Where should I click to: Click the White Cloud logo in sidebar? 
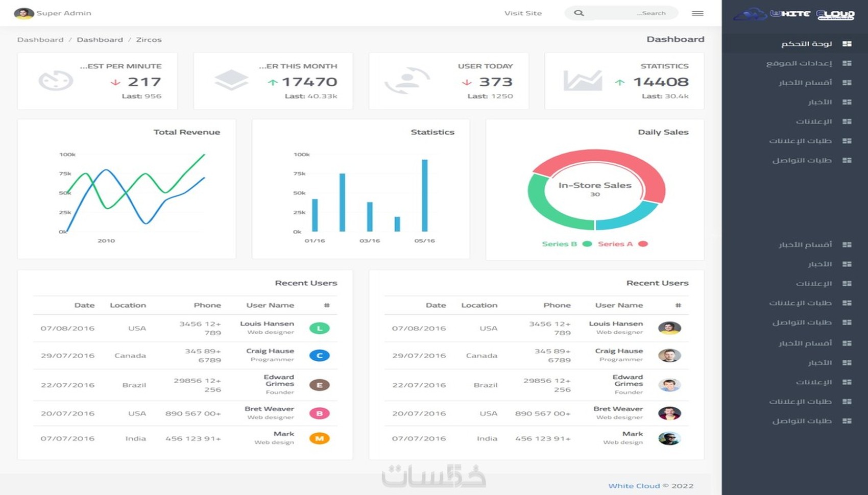coord(794,14)
